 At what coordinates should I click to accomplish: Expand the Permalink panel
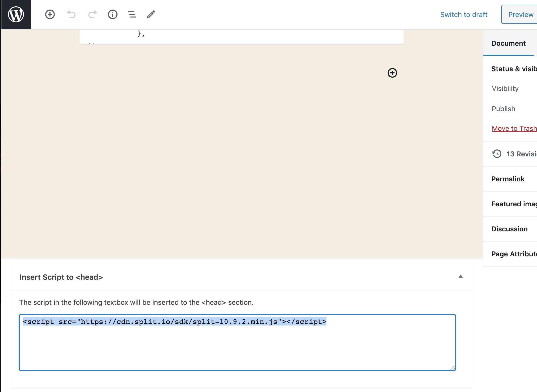point(508,179)
